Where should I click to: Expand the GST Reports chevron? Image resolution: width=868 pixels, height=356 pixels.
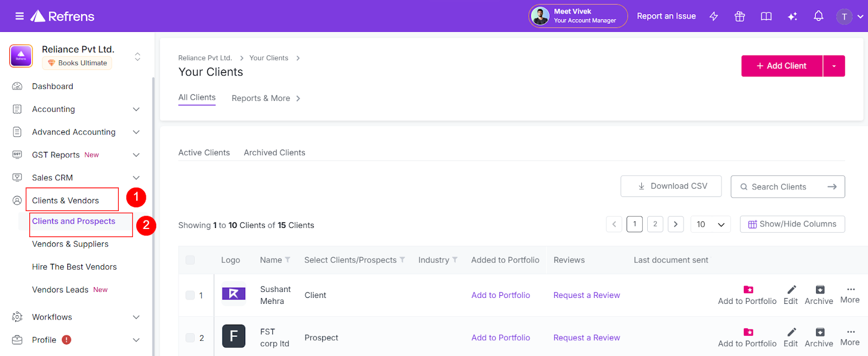pos(136,155)
